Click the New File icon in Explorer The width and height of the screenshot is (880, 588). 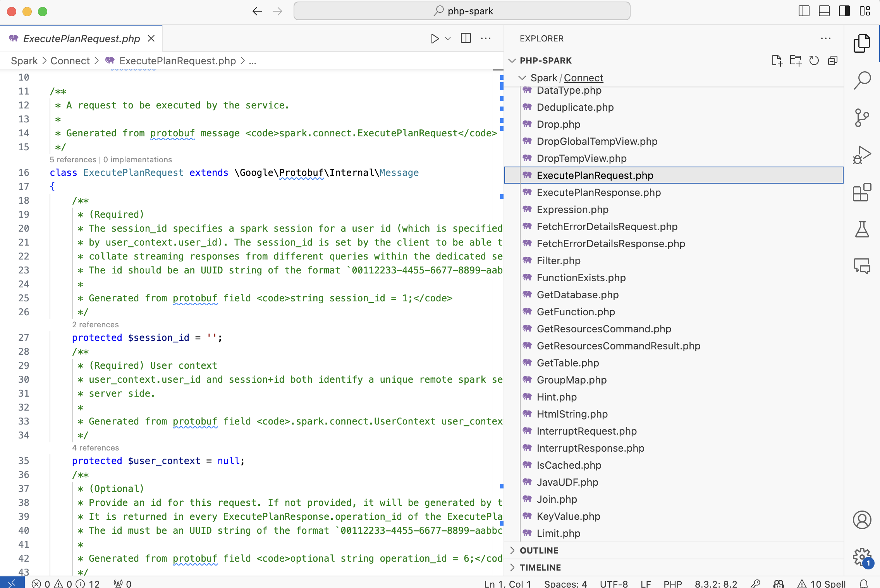click(x=777, y=60)
